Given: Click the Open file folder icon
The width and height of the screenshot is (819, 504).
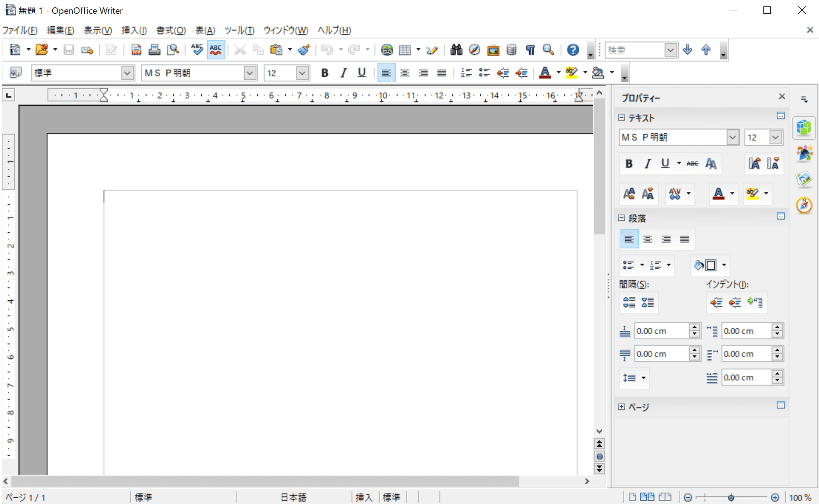Looking at the screenshot, I should click(x=42, y=50).
